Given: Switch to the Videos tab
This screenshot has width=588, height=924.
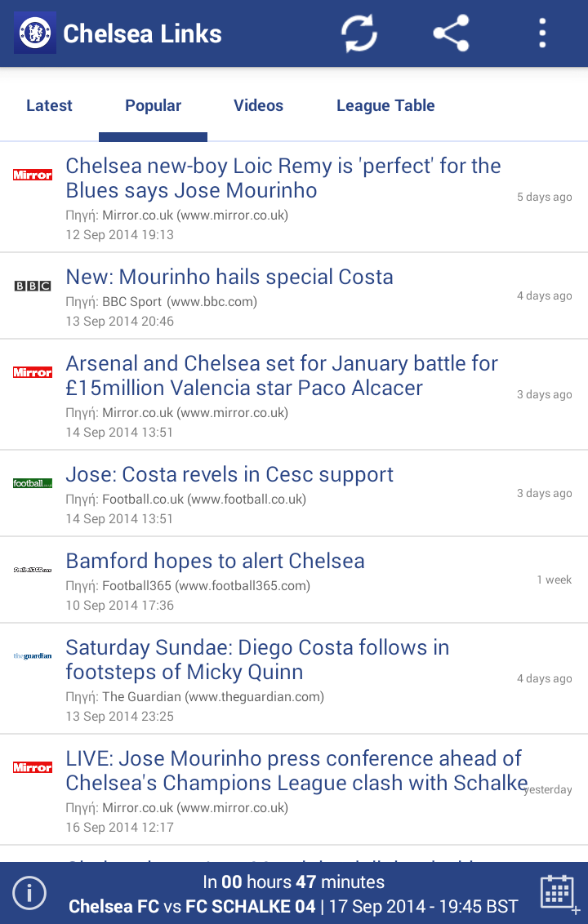Looking at the screenshot, I should click(258, 105).
